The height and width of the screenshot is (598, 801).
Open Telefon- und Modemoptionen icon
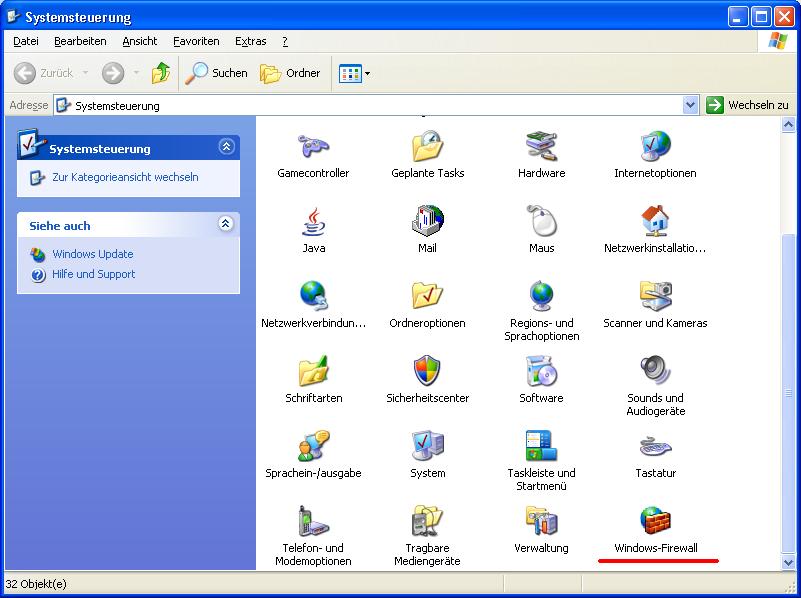click(x=313, y=521)
